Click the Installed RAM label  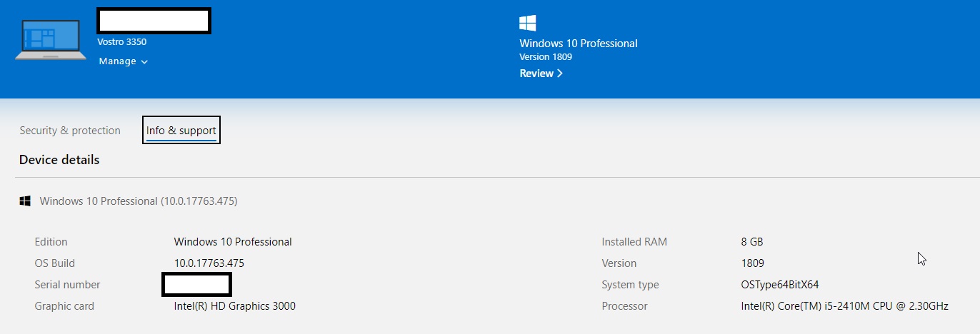[634, 242]
